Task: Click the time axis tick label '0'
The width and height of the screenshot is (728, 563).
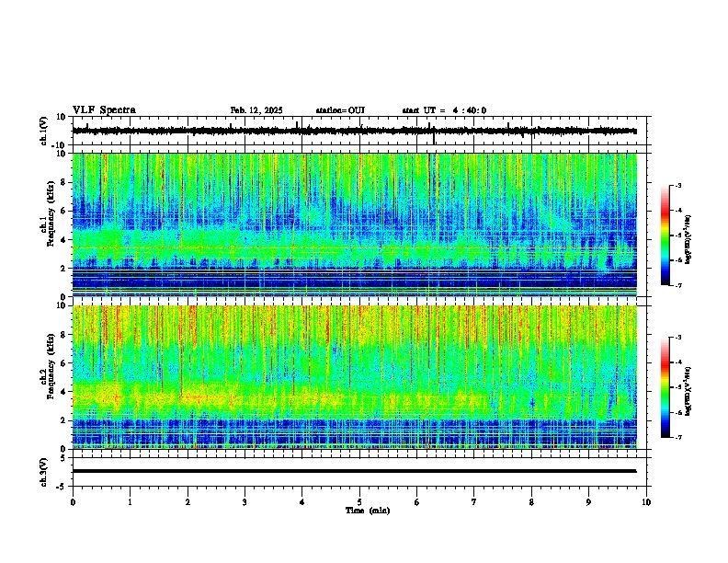Action: click(73, 502)
